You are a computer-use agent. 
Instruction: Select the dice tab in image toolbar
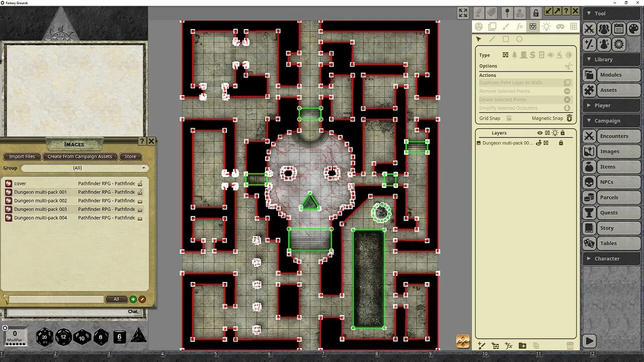[x=478, y=26]
